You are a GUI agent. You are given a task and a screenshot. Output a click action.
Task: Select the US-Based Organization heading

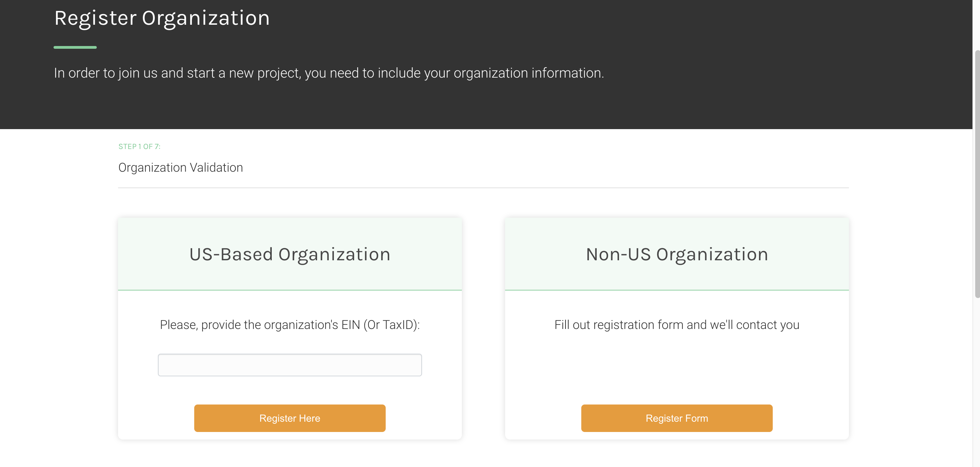coord(290,254)
